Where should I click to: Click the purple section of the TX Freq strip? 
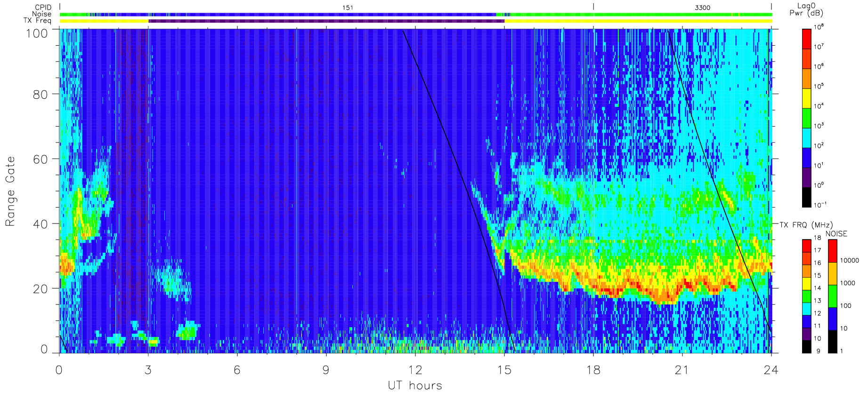326,21
